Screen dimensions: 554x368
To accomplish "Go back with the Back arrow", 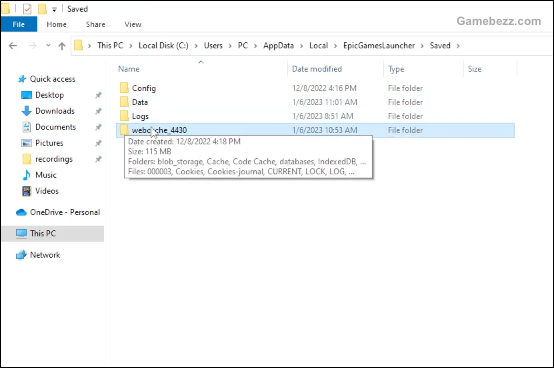I will coord(13,46).
